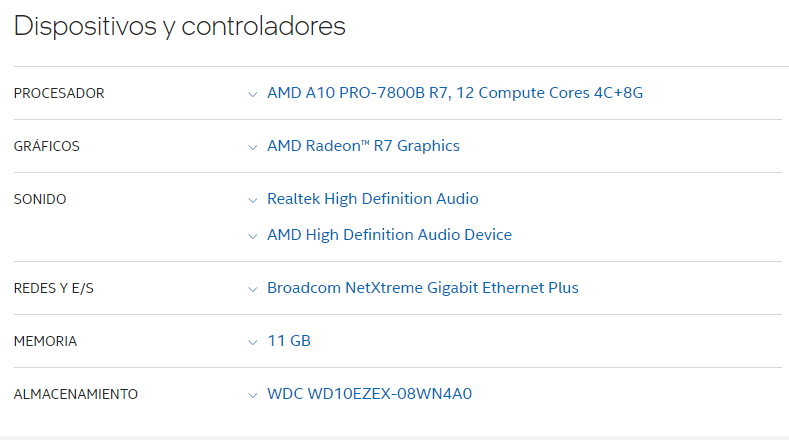Expand the Realtek High Definition Audio chevron
Viewport: 789px width, 440px height.
[x=253, y=200]
